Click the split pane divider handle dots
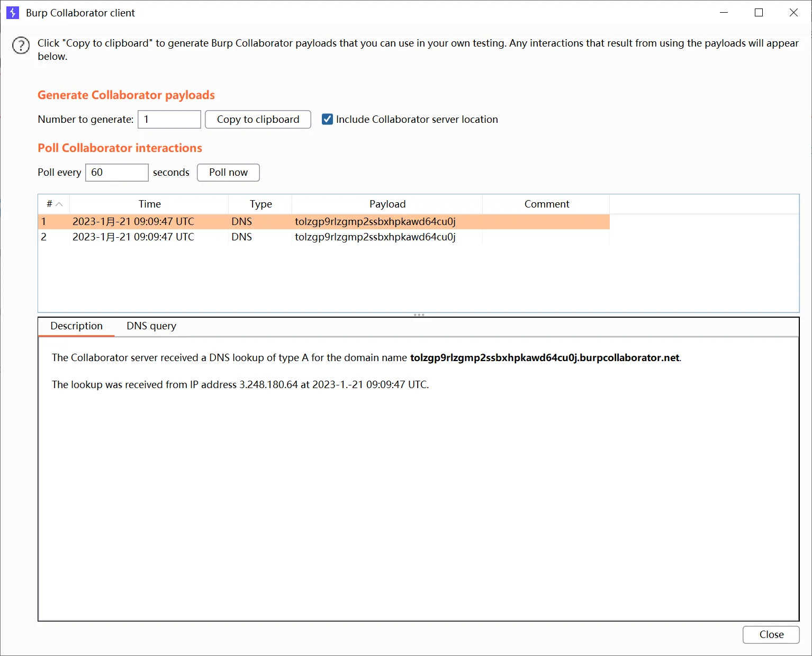 tap(419, 315)
